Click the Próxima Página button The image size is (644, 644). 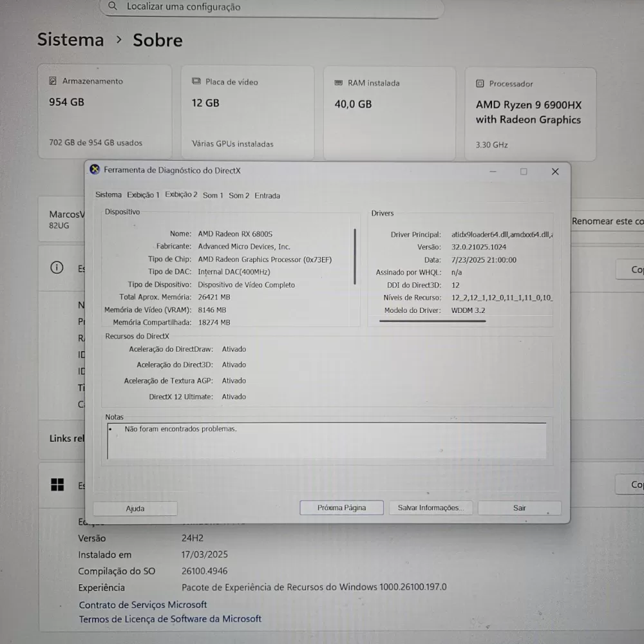click(x=341, y=507)
